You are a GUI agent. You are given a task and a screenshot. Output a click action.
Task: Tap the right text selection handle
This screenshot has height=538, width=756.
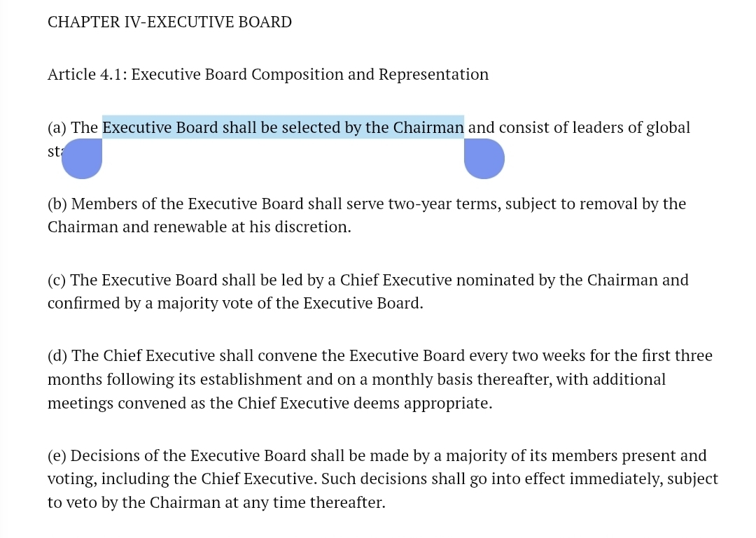click(x=484, y=158)
